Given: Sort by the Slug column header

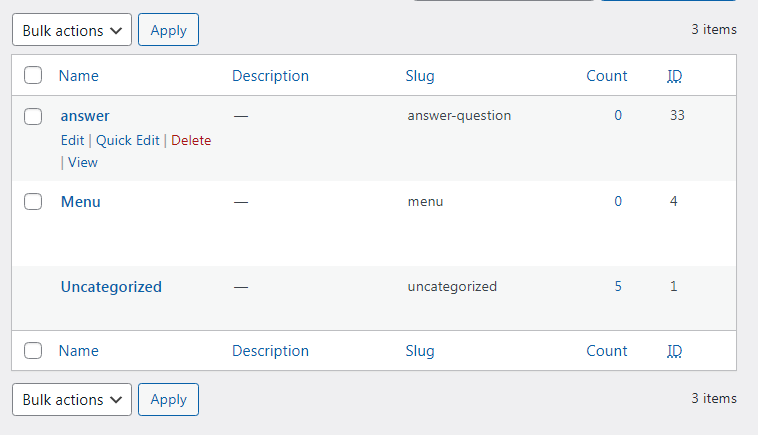Looking at the screenshot, I should 420,76.
